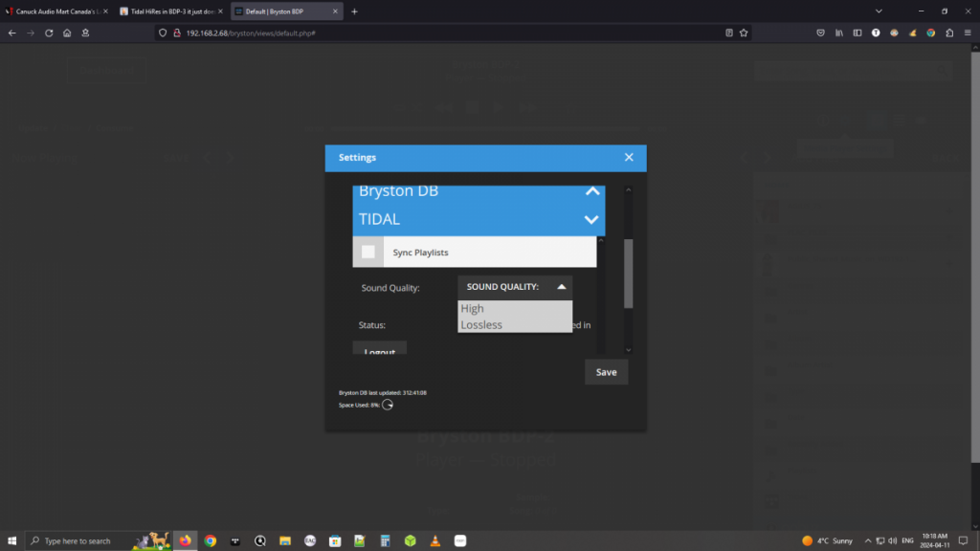Go forward one page

pos(31,33)
